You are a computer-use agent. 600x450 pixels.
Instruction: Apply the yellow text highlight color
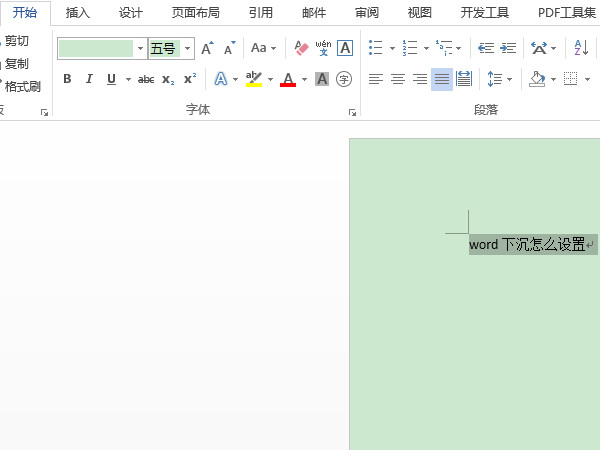(253, 79)
